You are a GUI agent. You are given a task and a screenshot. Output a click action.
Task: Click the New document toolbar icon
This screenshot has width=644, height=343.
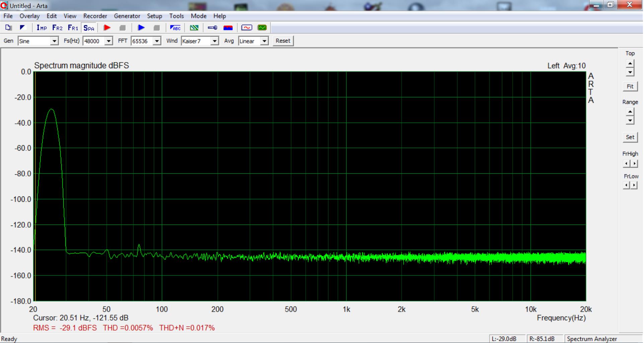pyautogui.click(x=8, y=28)
